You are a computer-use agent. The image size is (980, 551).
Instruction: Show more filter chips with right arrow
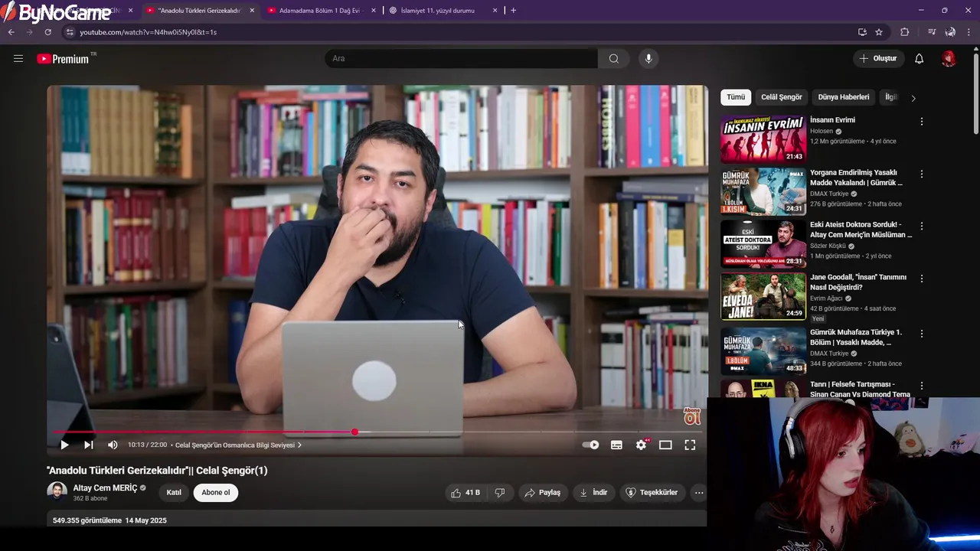click(913, 98)
